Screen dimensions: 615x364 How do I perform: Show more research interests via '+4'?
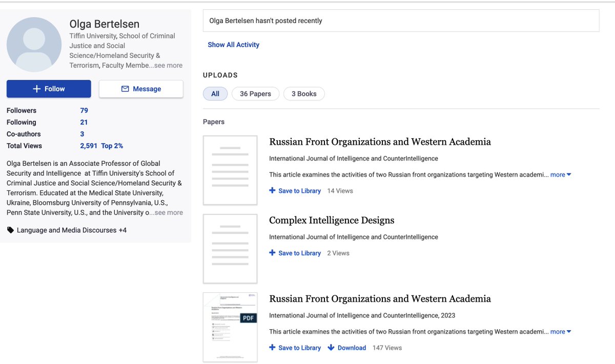coord(122,230)
